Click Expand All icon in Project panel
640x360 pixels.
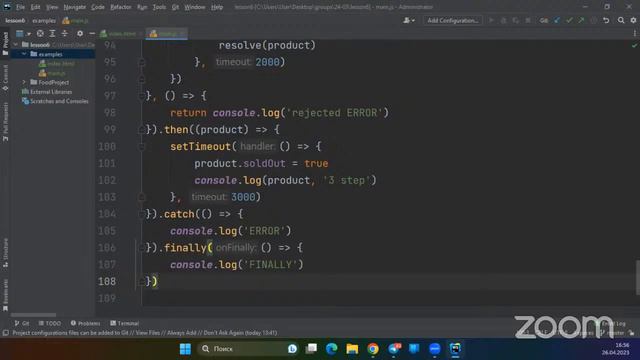point(52,33)
